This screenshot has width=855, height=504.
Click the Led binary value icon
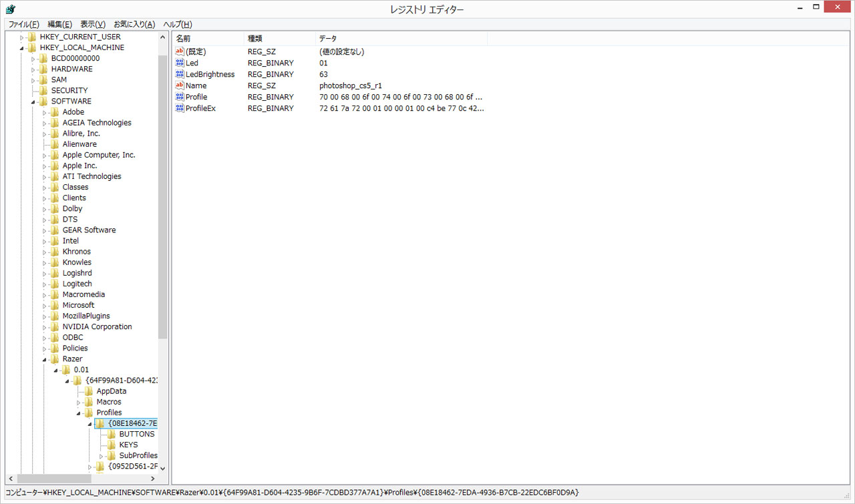(179, 63)
